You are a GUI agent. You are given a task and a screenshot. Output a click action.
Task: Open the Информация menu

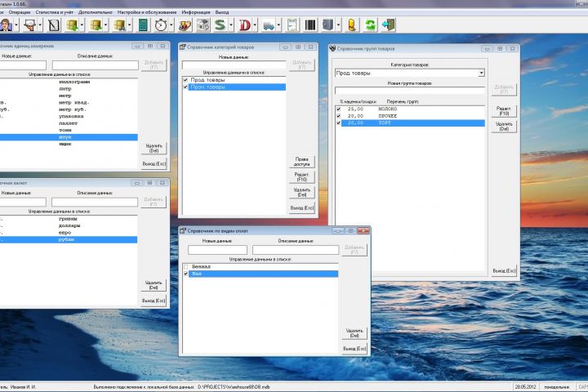(x=196, y=12)
